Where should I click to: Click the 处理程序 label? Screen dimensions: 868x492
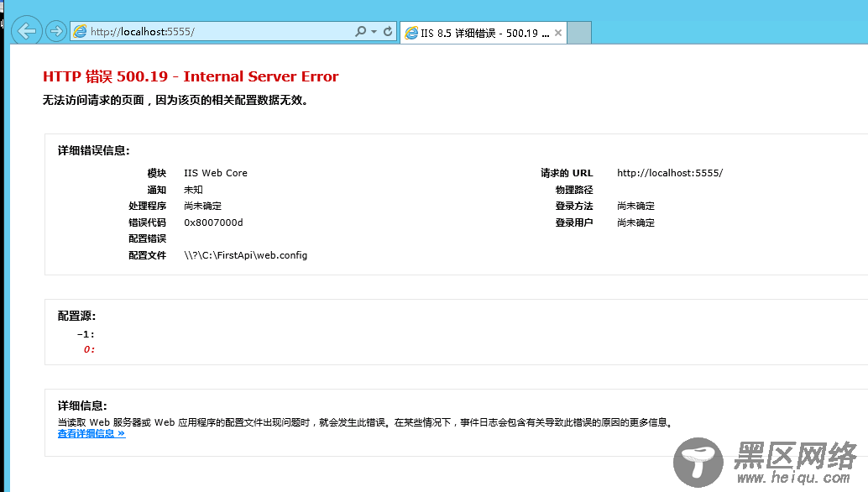pos(147,206)
